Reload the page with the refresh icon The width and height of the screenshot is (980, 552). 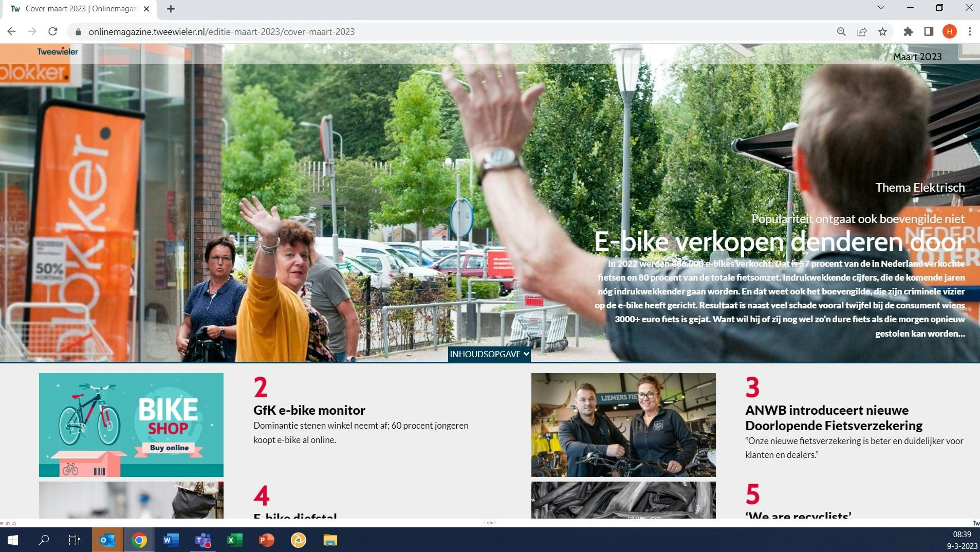52,32
